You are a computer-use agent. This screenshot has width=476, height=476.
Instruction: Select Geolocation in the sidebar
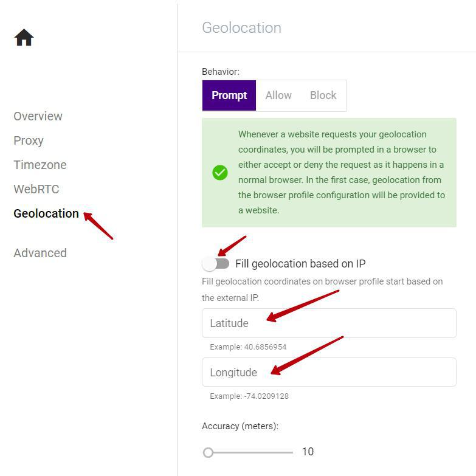(46, 213)
